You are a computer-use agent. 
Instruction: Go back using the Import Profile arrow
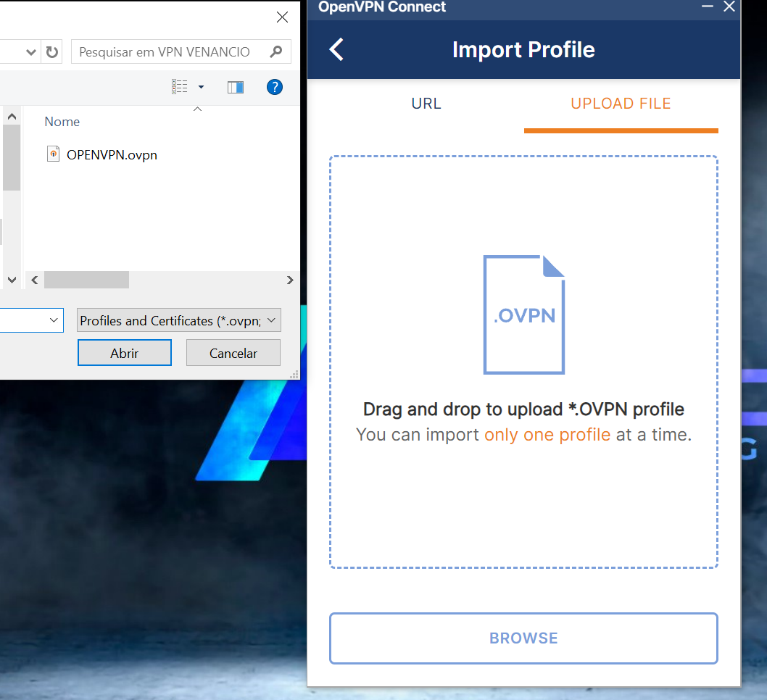(x=336, y=49)
